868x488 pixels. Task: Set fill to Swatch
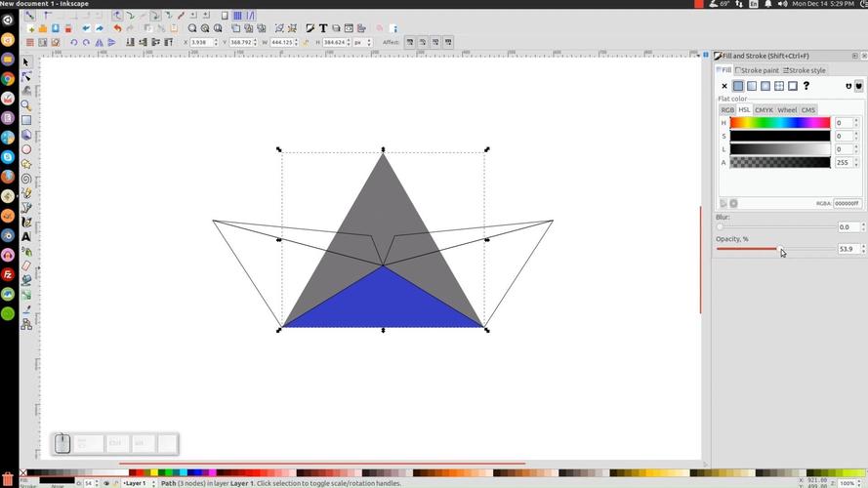click(793, 86)
